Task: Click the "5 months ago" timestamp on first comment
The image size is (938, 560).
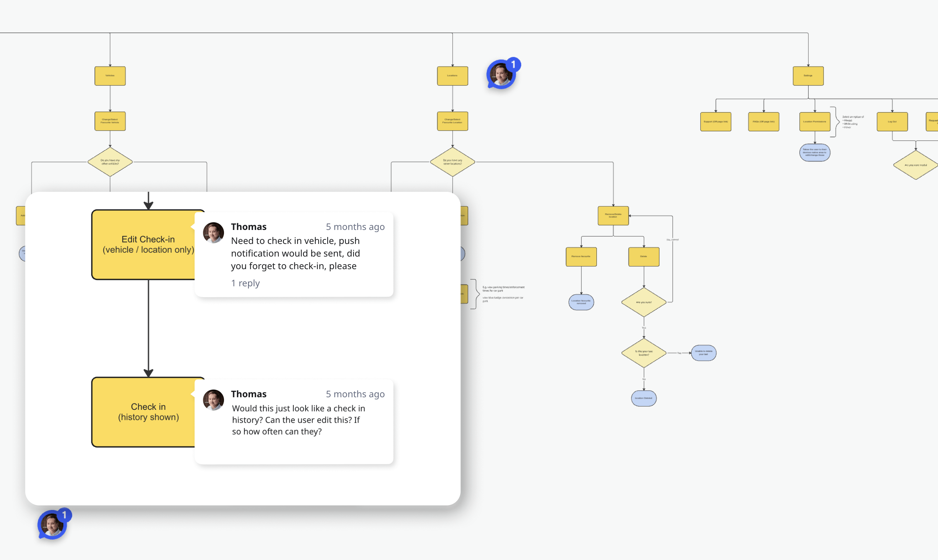Action: click(x=355, y=226)
